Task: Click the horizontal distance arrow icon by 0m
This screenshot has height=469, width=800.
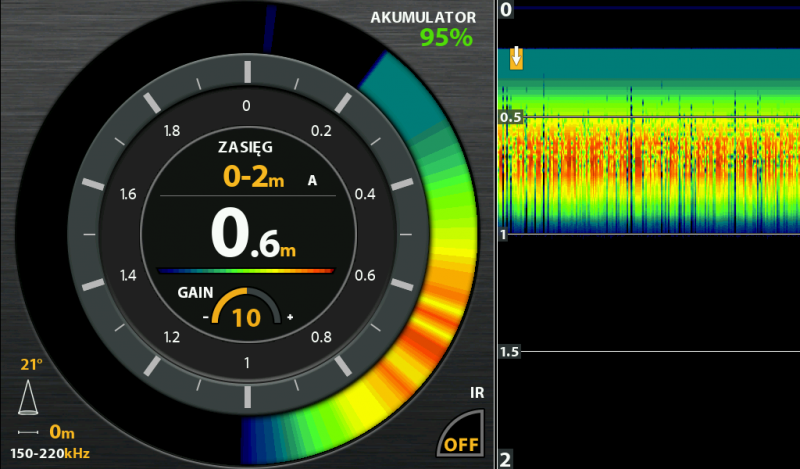Action: click(x=30, y=433)
